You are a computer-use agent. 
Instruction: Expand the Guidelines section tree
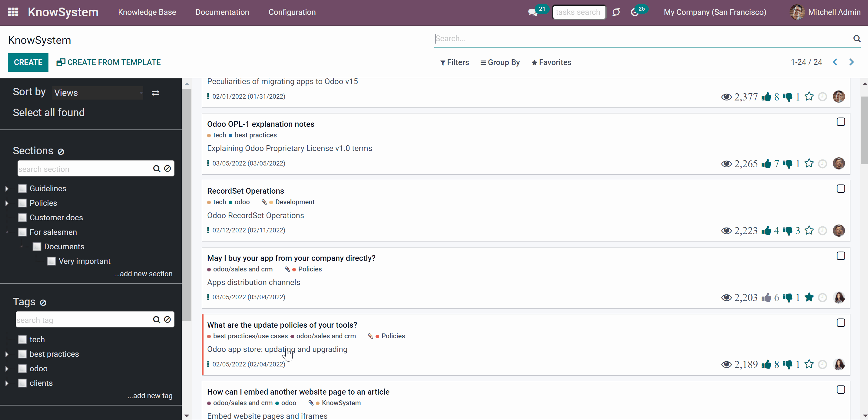[7, 189]
